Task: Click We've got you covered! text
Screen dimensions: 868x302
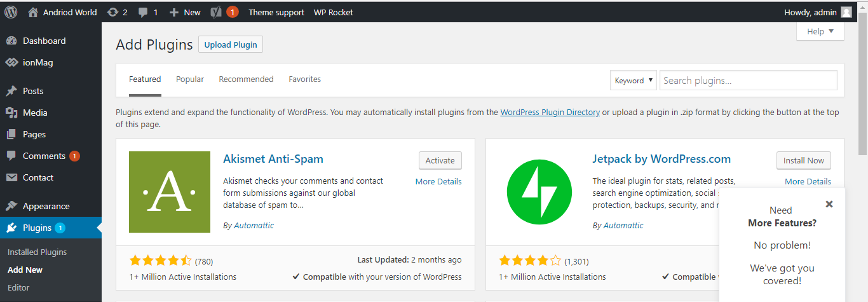Action: pyautogui.click(x=782, y=274)
